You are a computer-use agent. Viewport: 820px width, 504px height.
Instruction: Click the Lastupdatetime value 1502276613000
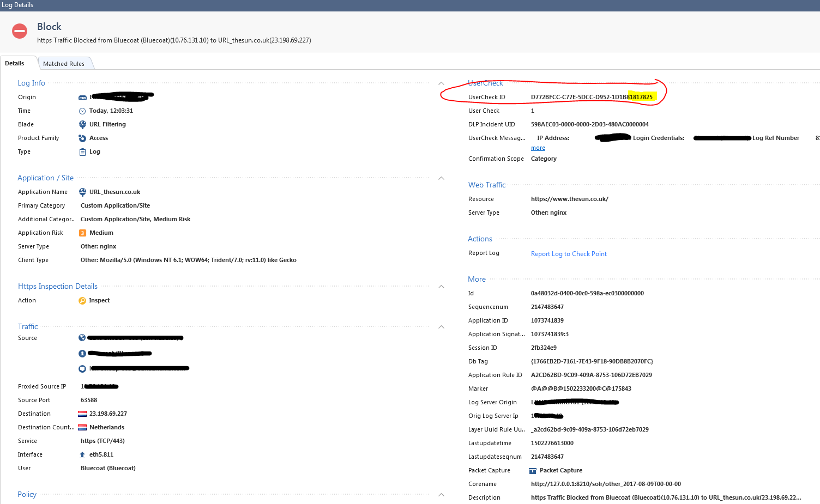[x=552, y=444]
